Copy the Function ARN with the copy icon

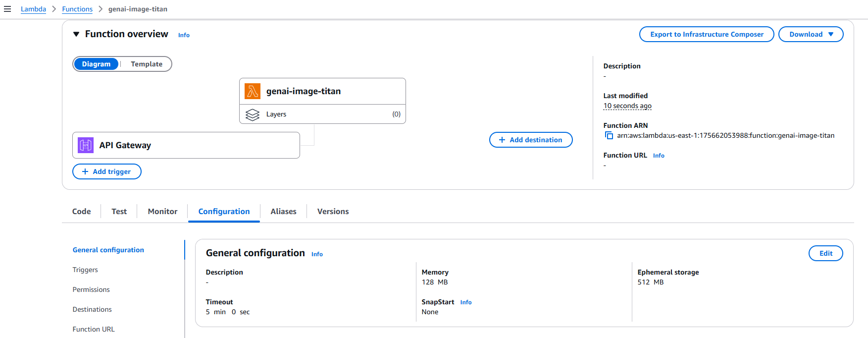click(609, 135)
